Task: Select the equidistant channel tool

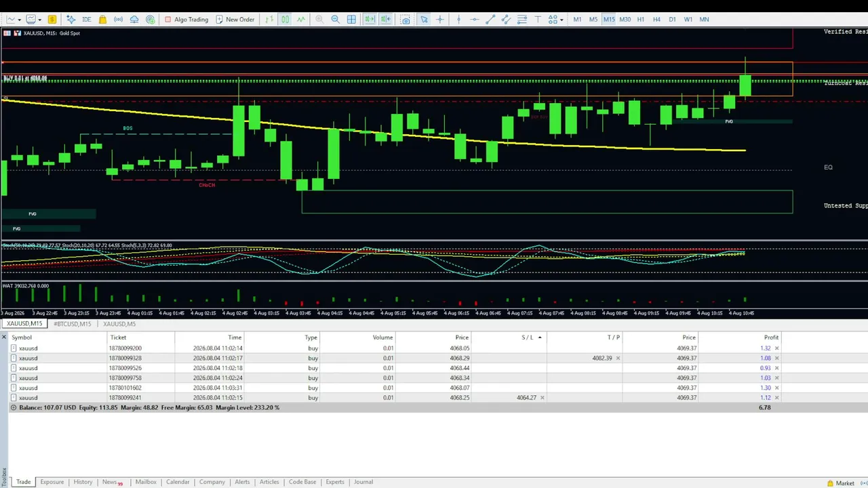Action: click(x=506, y=20)
